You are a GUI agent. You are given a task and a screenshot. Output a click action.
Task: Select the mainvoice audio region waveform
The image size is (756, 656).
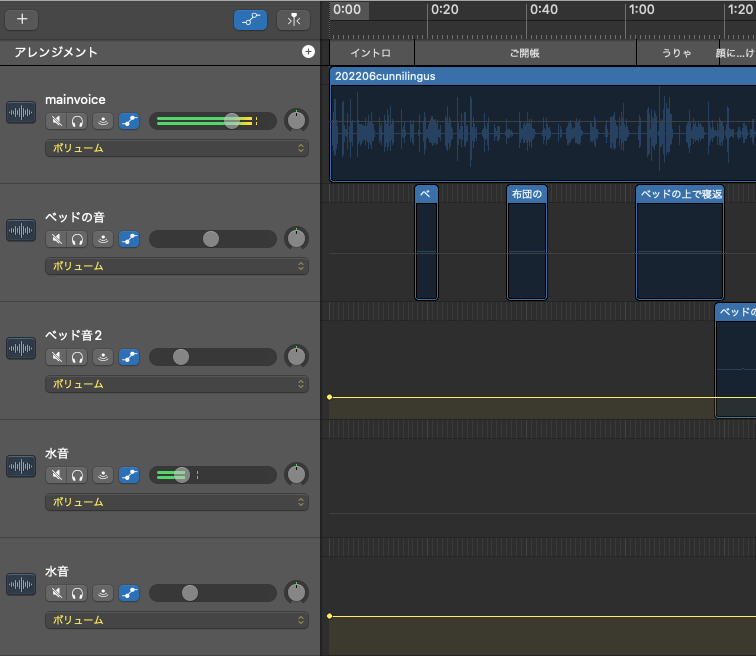click(x=543, y=133)
